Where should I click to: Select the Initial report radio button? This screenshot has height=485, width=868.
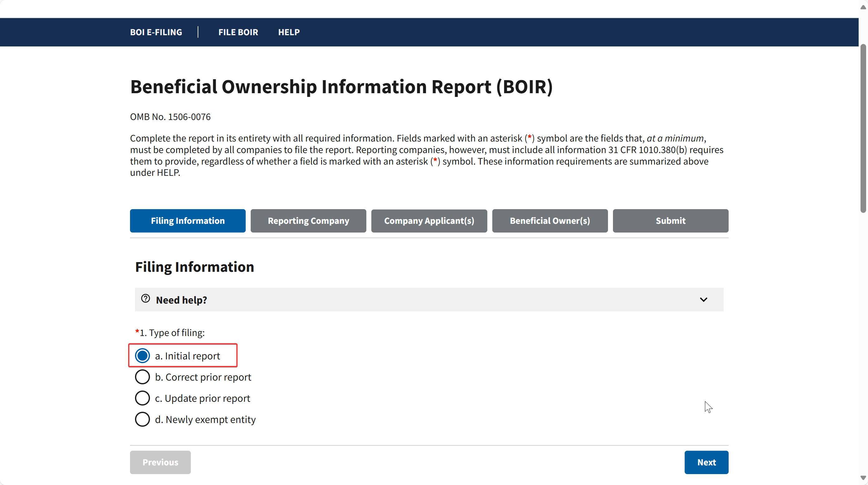(142, 356)
